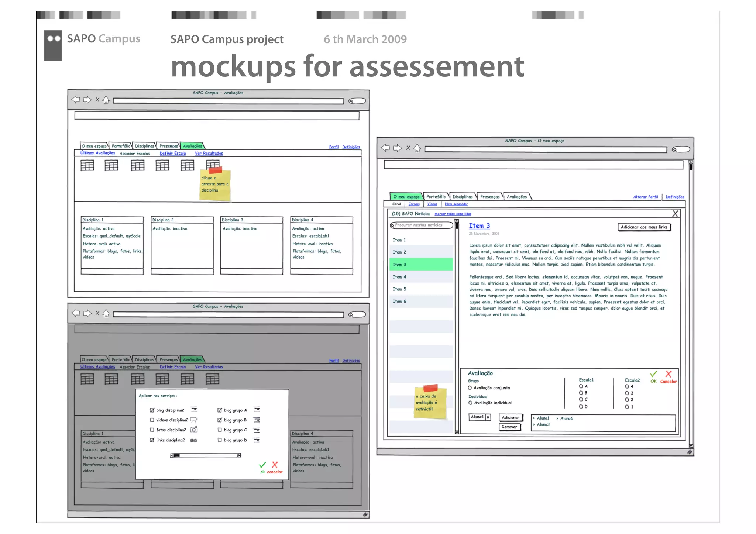Click the back arrow in right browser mockup

[x=385, y=148]
